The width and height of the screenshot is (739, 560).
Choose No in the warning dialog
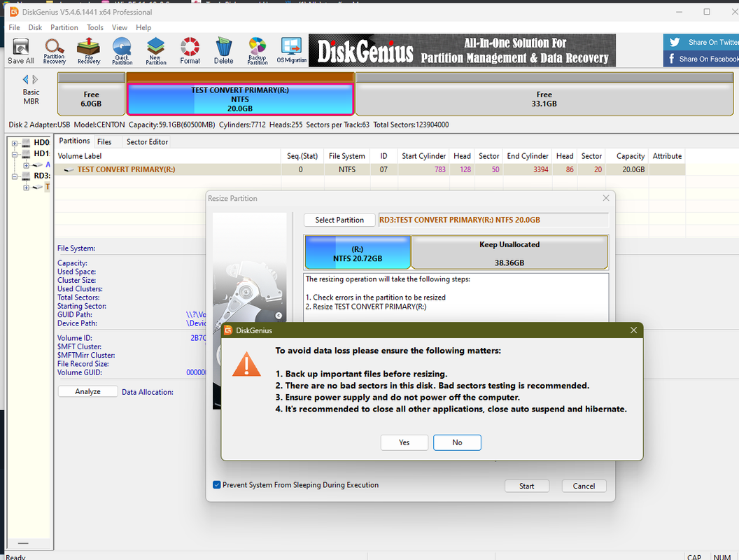click(457, 442)
